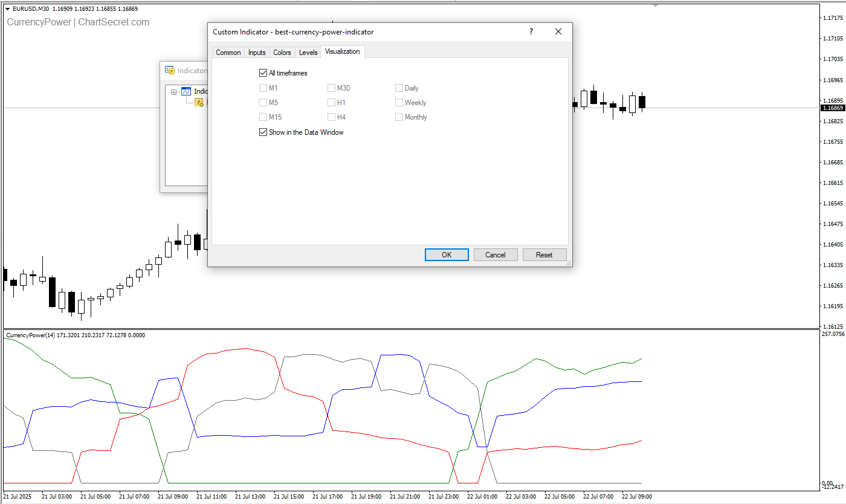
Task: Uncheck the All timeframes checkbox
Action: coord(263,73)
